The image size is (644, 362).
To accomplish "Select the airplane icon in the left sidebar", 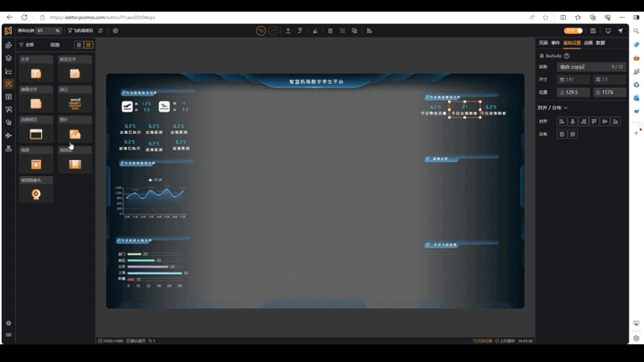I will pyautogui.click(x=9, y=136).
